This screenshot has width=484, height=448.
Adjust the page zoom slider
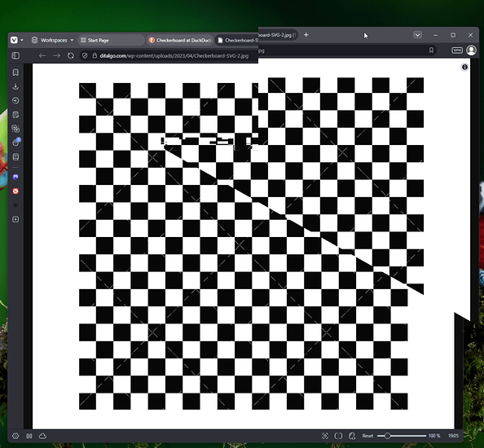[x=402, y=436]
